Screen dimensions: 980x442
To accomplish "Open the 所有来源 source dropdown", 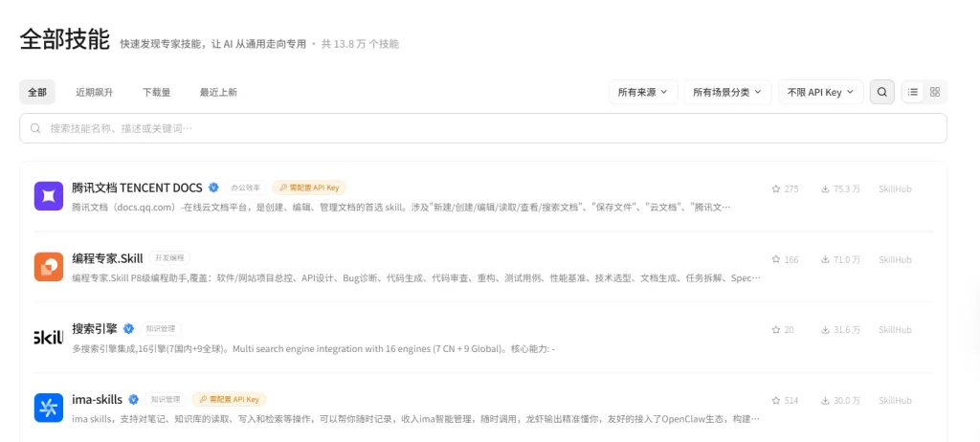I will tap(643, 92).
